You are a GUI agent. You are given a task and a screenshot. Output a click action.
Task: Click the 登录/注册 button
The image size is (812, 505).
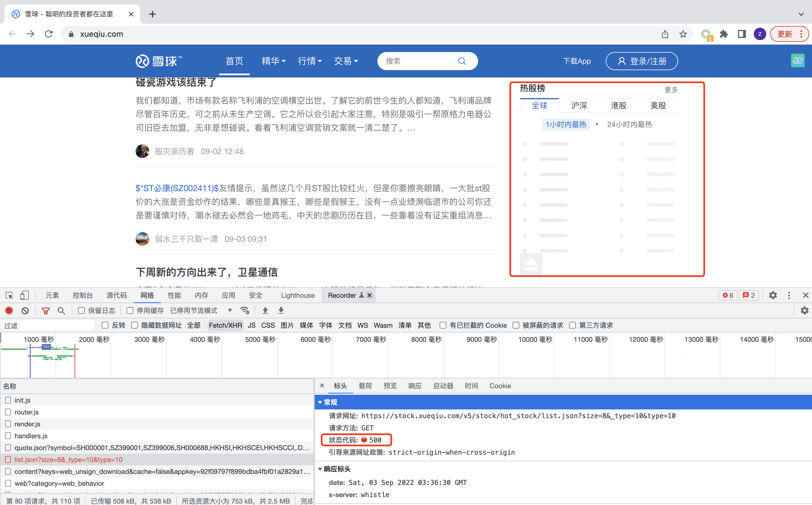(x=641, y=61)
